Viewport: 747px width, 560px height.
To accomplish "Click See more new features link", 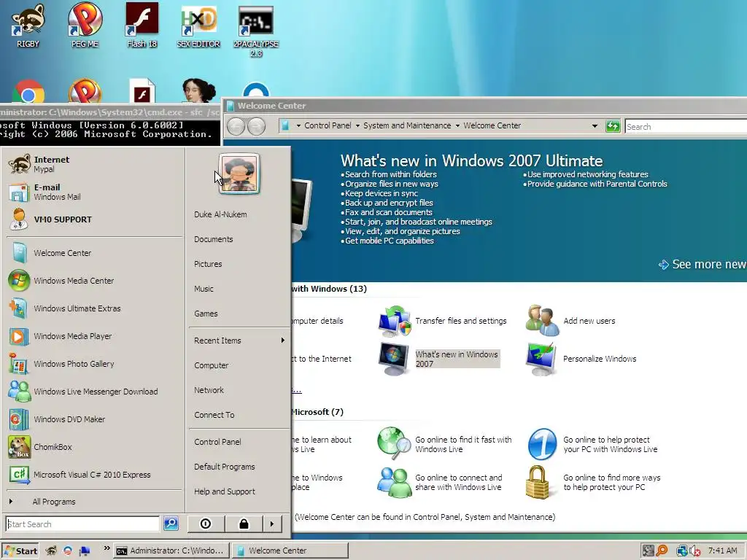I will (x=703, y=264).
